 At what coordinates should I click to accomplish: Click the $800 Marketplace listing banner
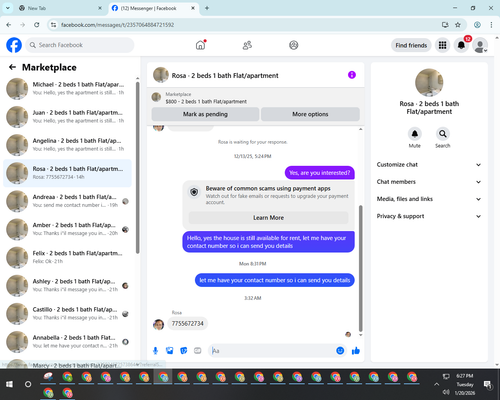(x=256, y=98)
